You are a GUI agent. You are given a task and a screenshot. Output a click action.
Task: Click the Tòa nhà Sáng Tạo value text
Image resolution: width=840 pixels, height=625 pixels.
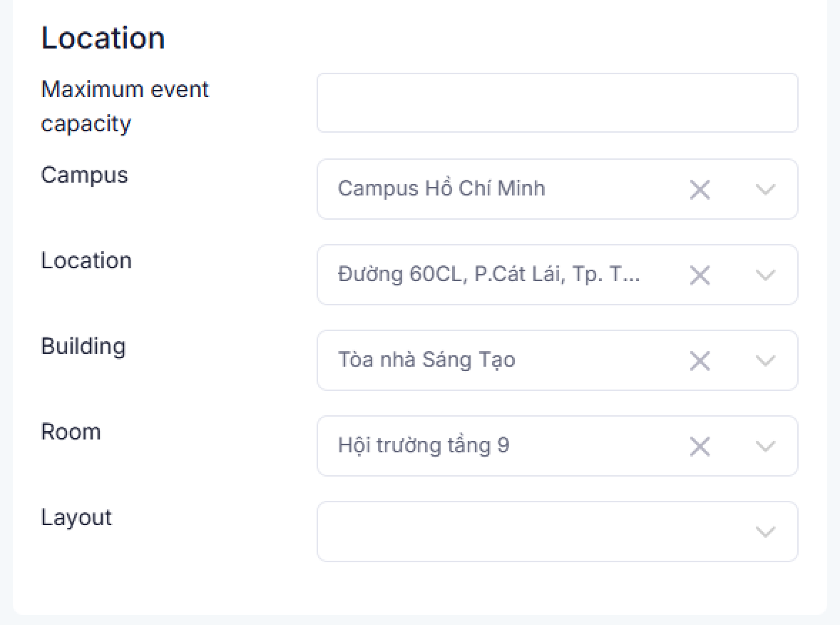click(426, 360)
